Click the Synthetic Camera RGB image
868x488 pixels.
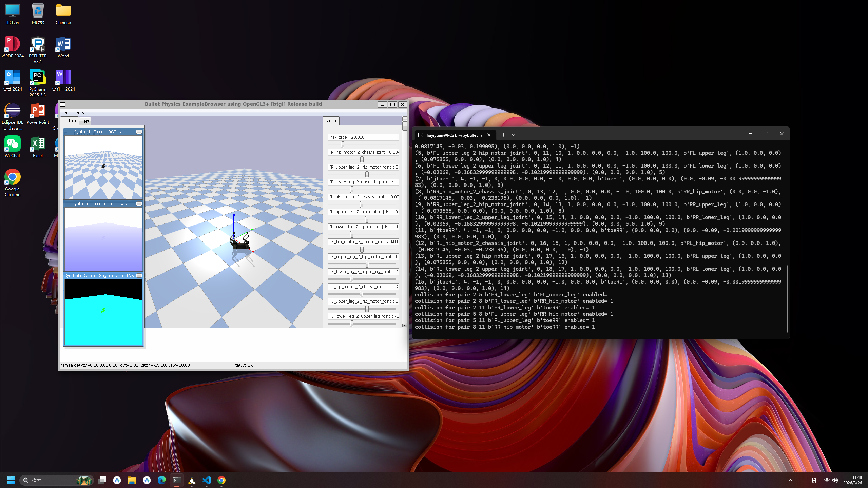[103, 167]
